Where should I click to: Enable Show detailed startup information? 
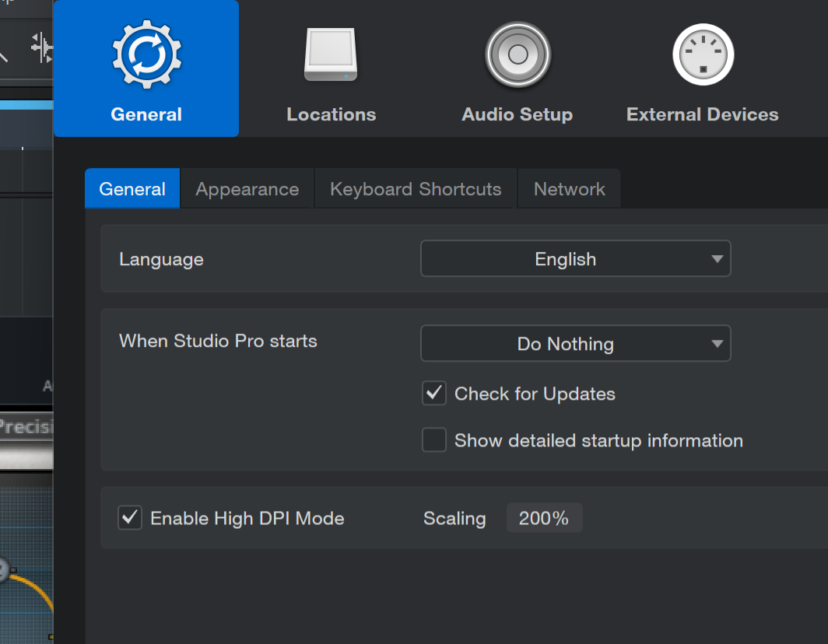[434, 439]
